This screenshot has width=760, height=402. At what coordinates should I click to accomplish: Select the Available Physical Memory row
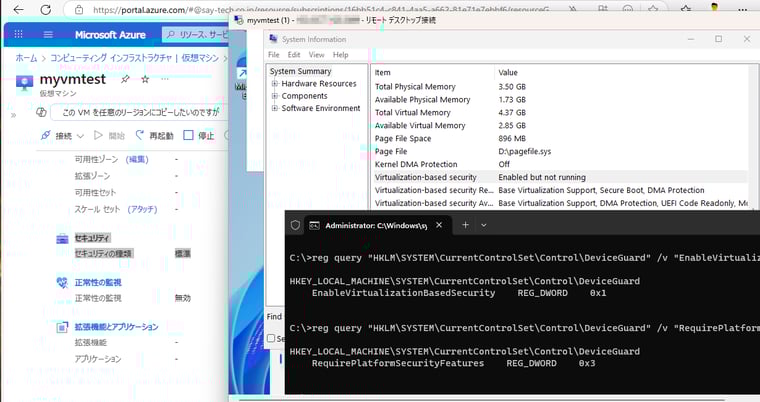coord(560,99)
